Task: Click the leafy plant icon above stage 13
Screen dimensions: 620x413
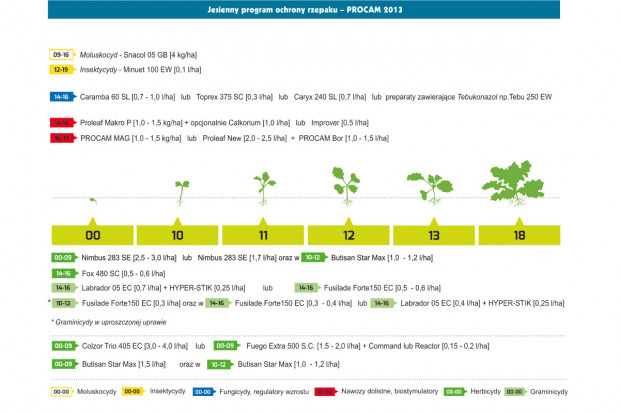Action: 430,188
